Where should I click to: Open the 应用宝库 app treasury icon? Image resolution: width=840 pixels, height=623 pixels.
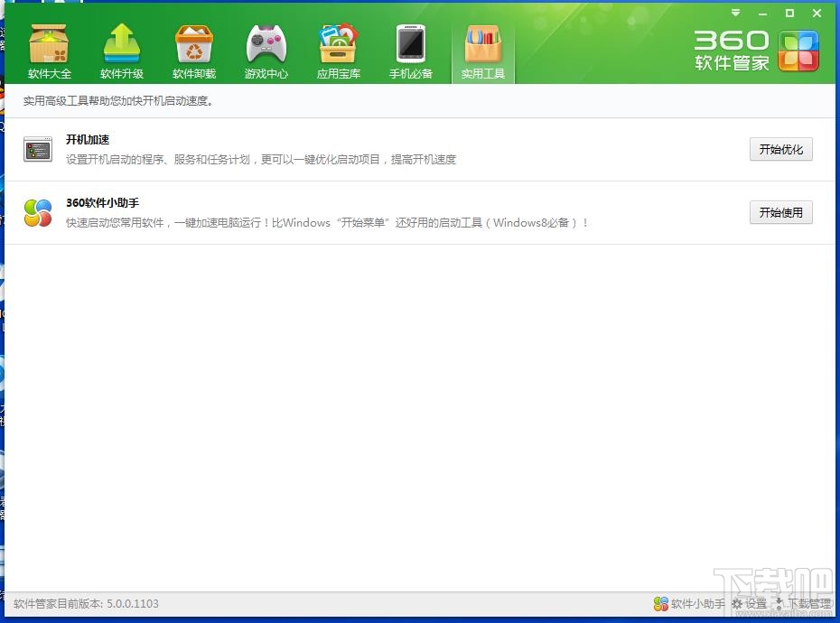point(339,45)
